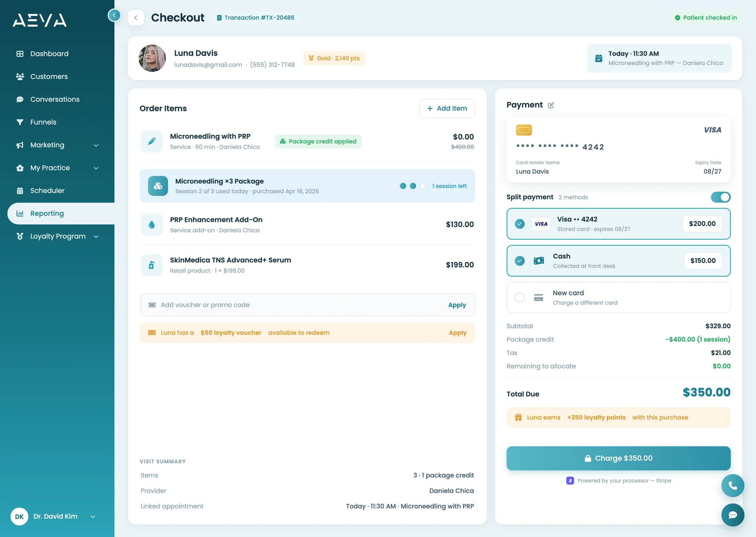The height and width of the screenshot is (537, 756).
Task: Click the AEVA logo
Action: click(40, 20)
